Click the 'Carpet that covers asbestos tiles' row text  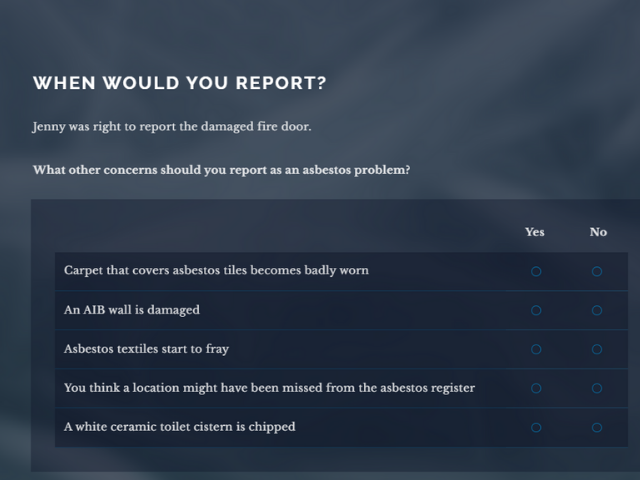(216, 270)
